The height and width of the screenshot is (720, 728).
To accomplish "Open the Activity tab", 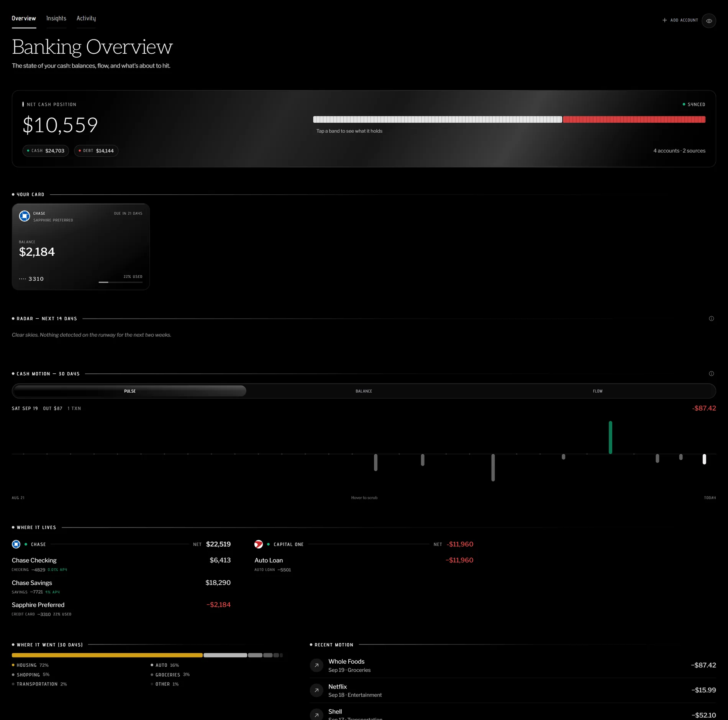I will pyautogui.click(x=86, y=18).
